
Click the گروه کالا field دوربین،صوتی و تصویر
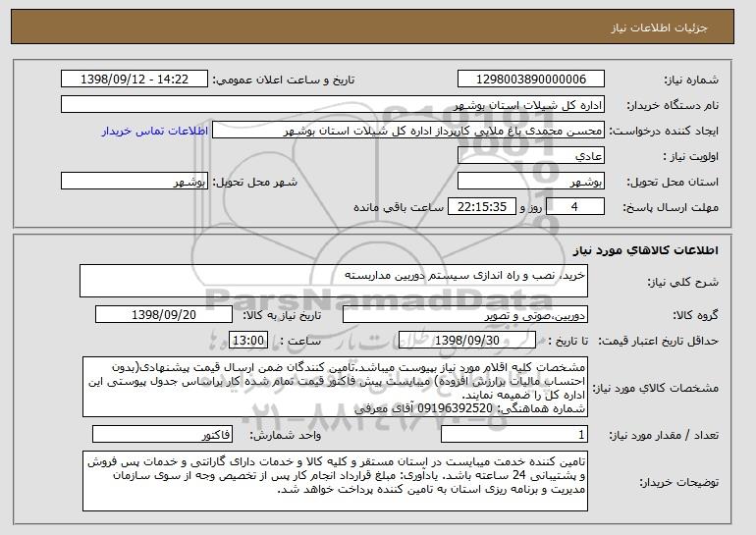(x=465, y=315)
